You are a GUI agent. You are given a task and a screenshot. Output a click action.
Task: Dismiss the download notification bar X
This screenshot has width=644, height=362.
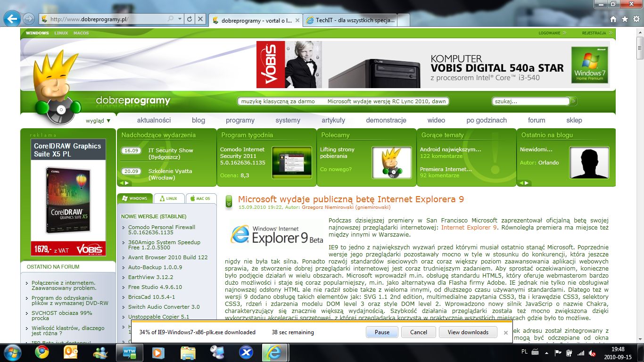(x=506, y=332)
